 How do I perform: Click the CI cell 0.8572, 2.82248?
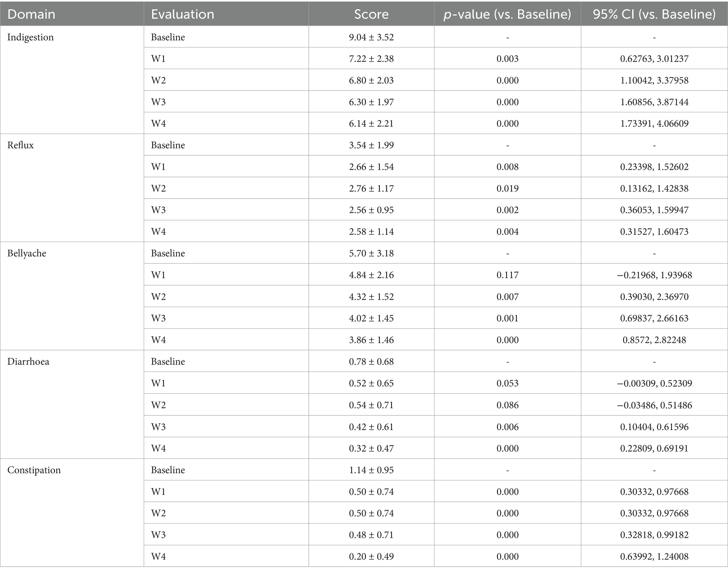click(x=654, y=340)
